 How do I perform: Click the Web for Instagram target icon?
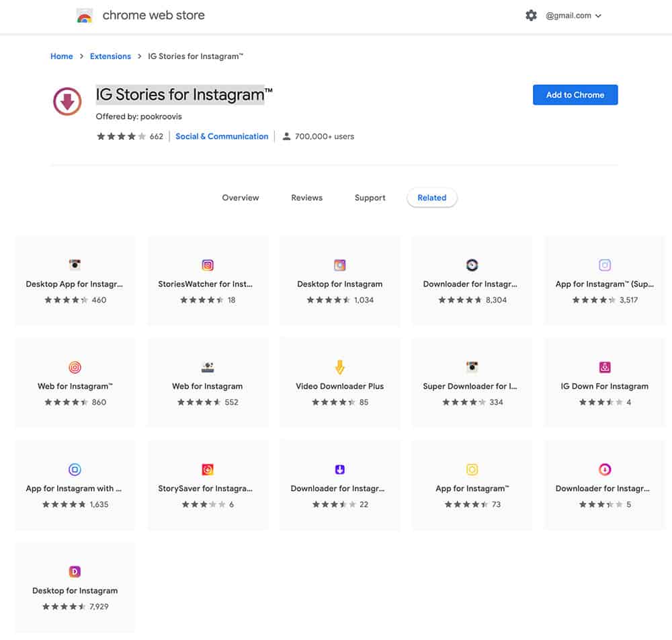click(x=75, y=367)
